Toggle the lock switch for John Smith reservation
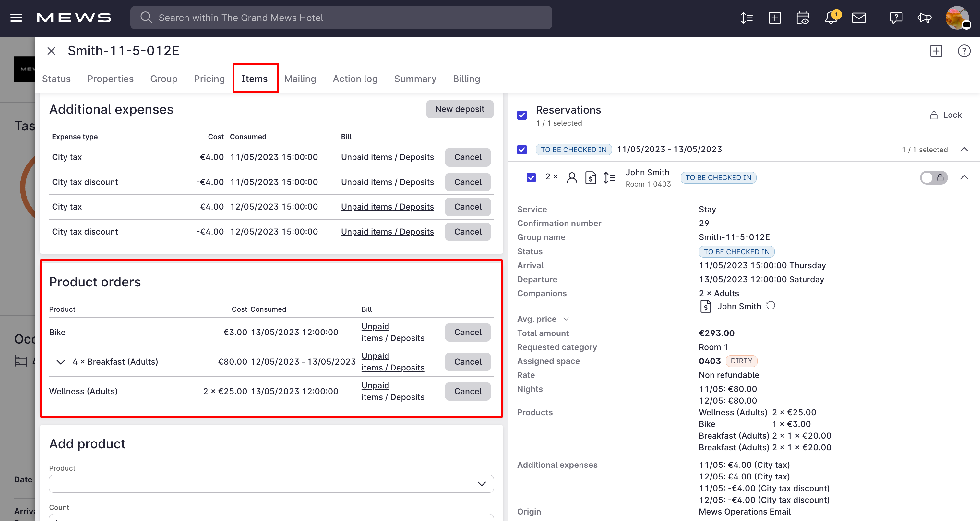This screenshot has height=521, width=980. [x=934, y=178]
